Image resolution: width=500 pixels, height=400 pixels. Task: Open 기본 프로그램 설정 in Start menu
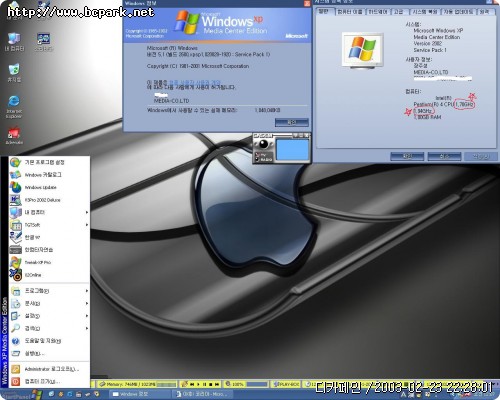(x=49, y=162)
